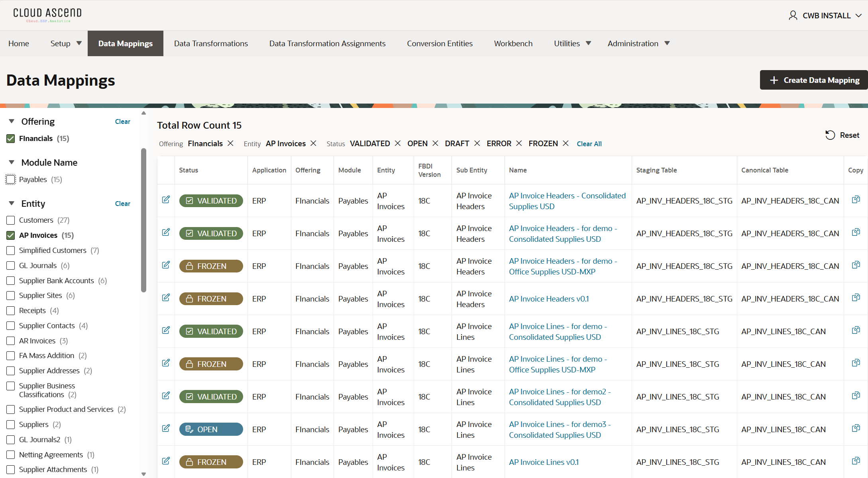Remove VALIDATED status filter chip
The width and height of the screenshot is (868, 478).
[397, 143]
